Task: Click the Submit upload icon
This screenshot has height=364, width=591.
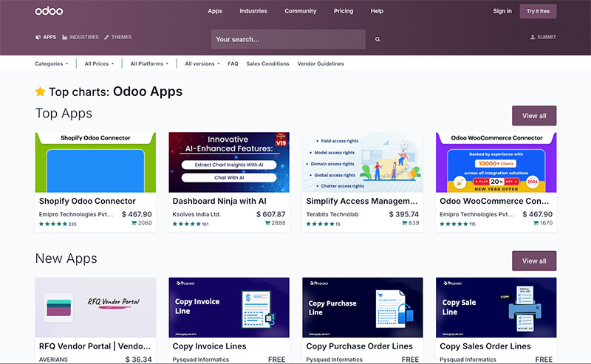Action: [533, 37]
